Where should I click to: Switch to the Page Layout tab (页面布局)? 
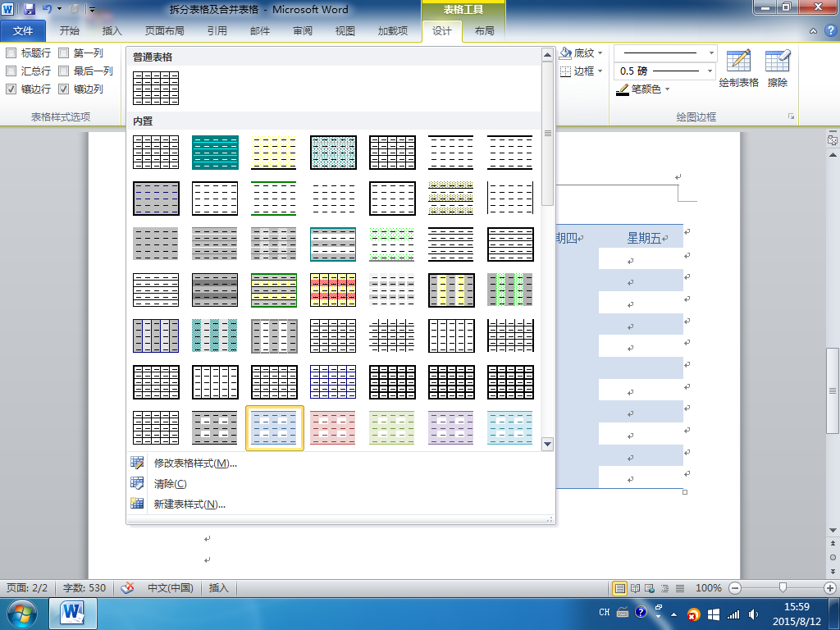coord(164,30)
